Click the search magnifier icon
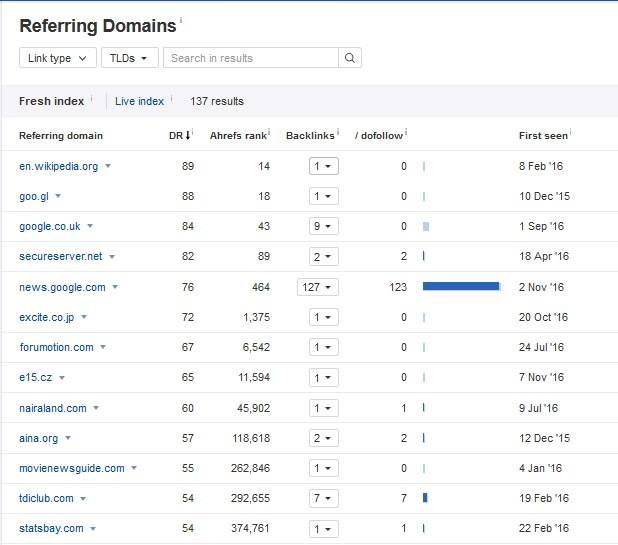The width and height of the screenshot is (618, 545). 350,58
